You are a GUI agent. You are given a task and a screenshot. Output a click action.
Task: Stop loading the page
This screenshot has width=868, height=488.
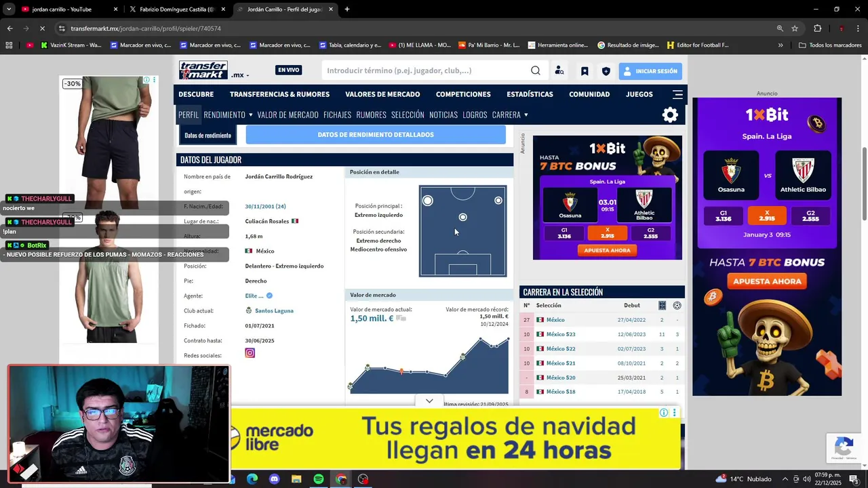[x=41, y=28]
